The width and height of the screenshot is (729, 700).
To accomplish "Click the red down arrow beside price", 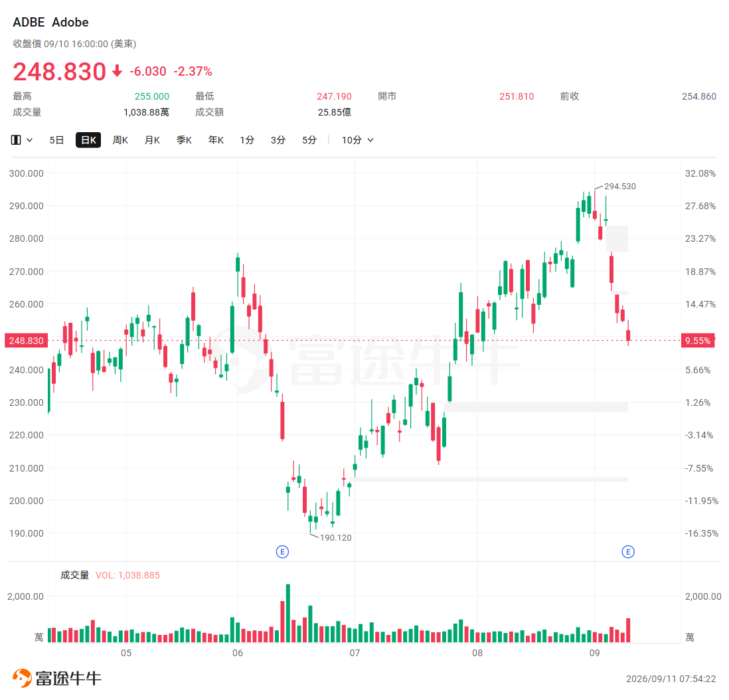I will pyautogui.click(x=117, y=71).
